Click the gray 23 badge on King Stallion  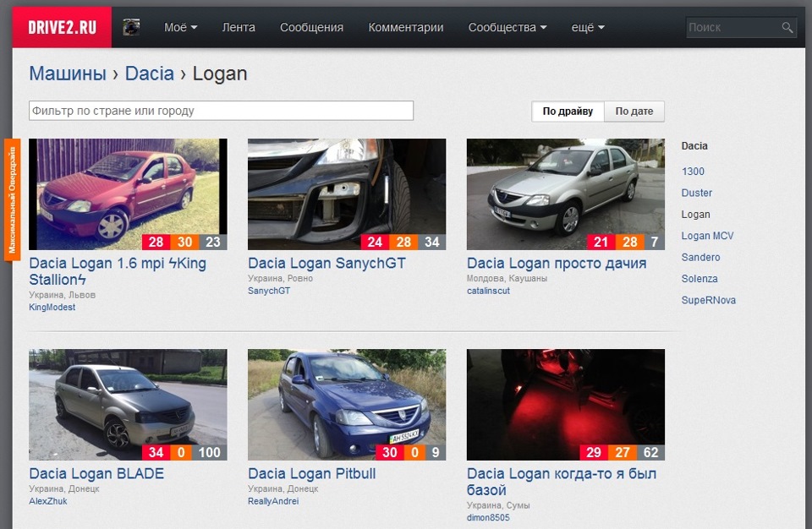(213, 243)
